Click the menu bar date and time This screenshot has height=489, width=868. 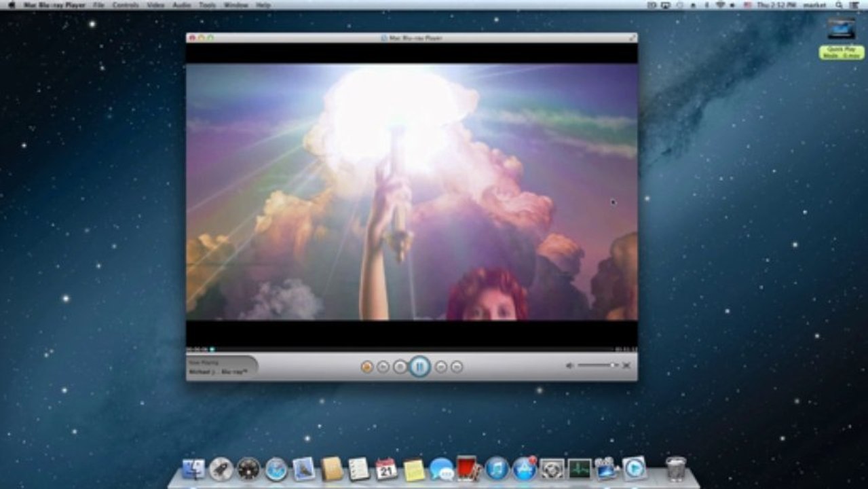776,5
